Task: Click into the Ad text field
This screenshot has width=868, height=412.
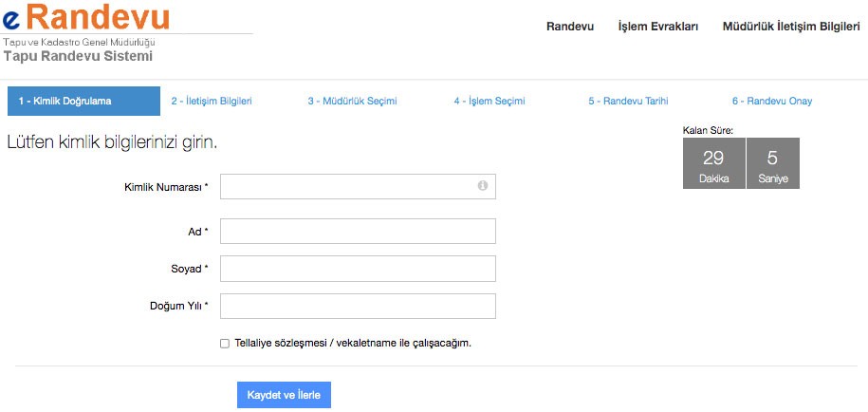Action: coord(358,232)
